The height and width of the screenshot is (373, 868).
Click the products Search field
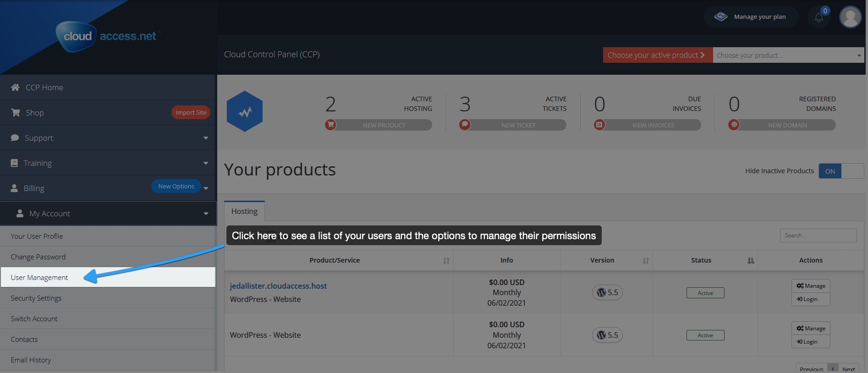point(818,236)
